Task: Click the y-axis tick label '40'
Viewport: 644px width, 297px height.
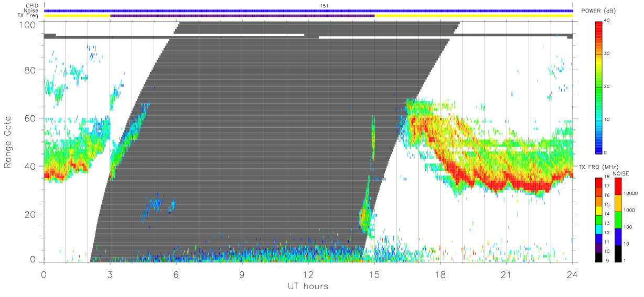Action: tap(30, 166)
